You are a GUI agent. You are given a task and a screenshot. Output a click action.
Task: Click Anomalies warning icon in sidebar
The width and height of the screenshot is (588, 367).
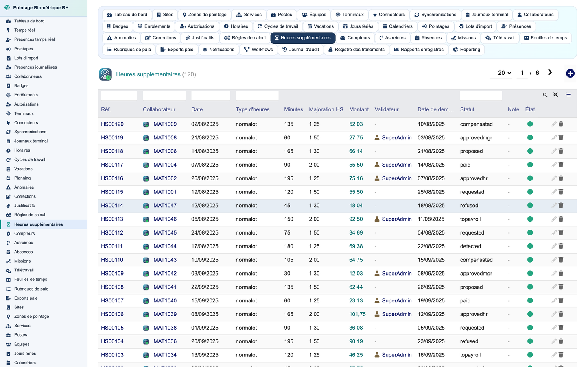coord(8,187)
